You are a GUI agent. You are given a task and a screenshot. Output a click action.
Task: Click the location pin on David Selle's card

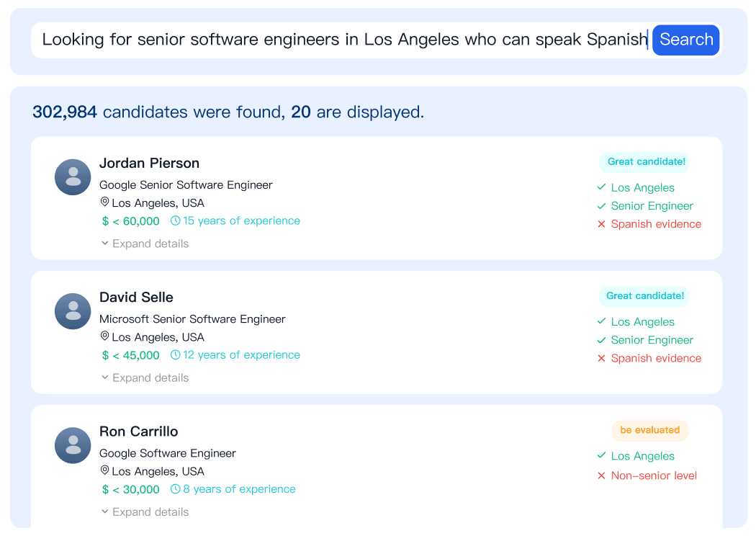[x=105, y=336]
